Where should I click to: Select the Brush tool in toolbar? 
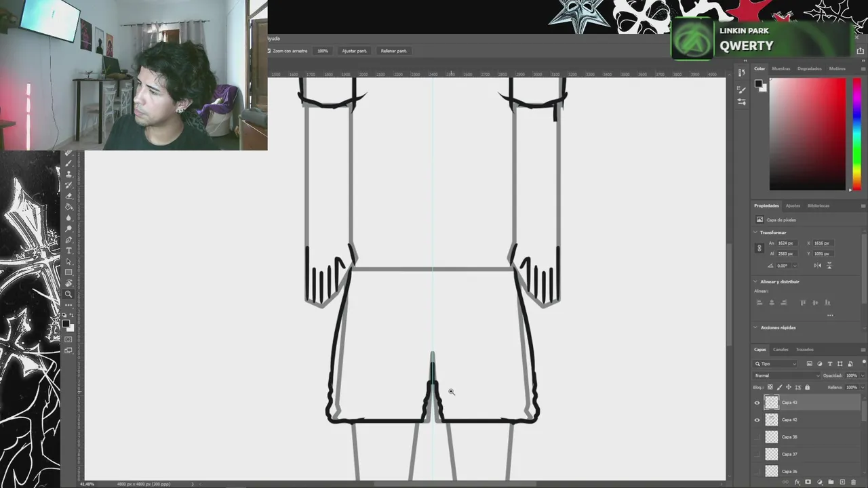[68, 163]
